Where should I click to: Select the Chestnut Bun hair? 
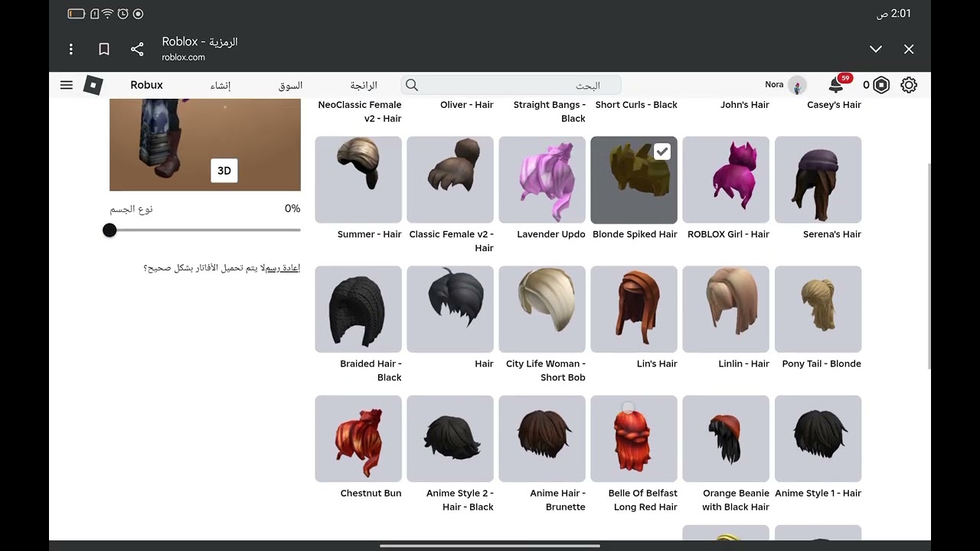click(x=358, y=439)
